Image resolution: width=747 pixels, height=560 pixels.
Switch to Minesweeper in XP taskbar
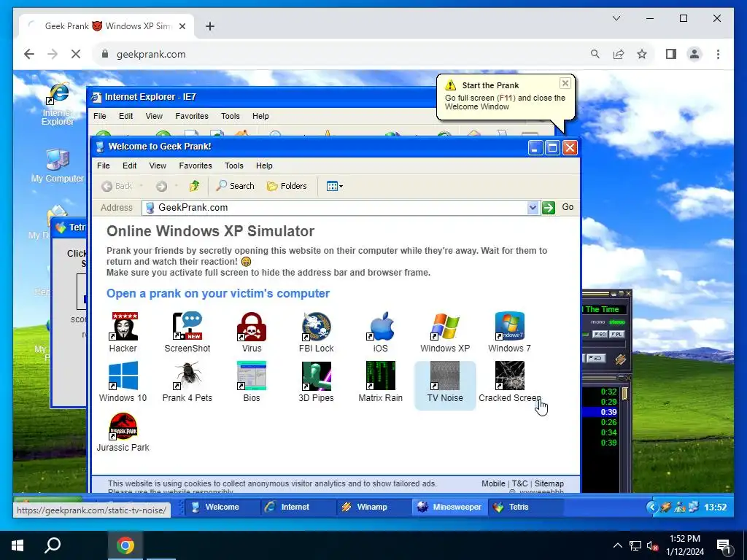[449, 507]
